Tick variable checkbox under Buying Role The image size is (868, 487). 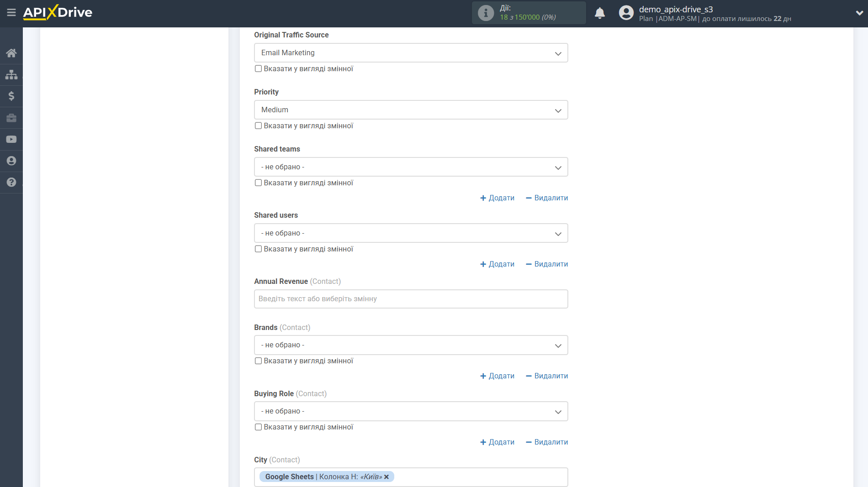point(258,427)
